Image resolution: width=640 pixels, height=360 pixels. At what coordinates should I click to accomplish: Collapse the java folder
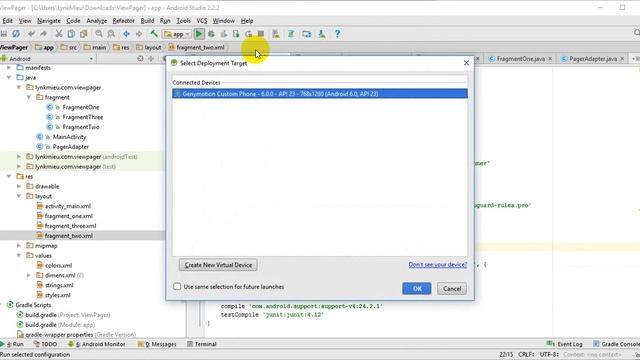9,78
